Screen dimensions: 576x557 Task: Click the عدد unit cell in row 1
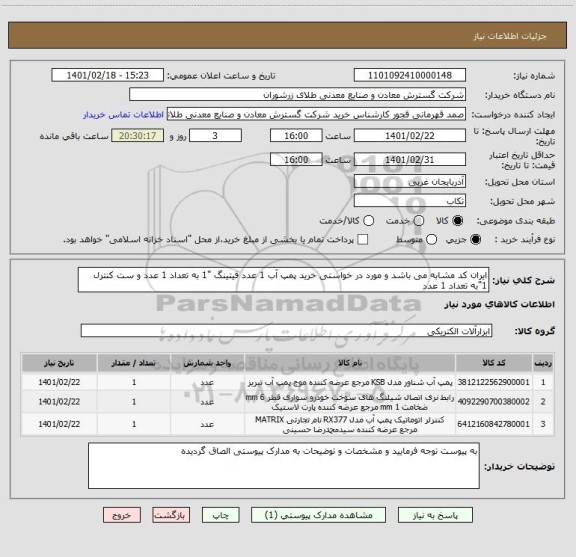pos(207,382)
